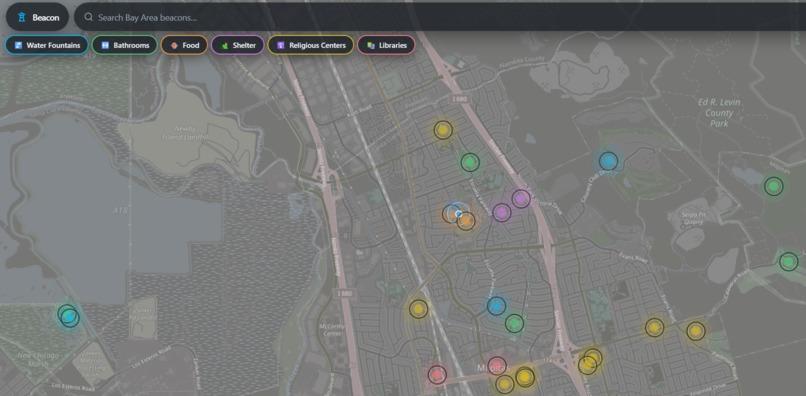The image size is (806, 396).
Task: Enable the Shelter filter
Action: (x=238, y=45)
